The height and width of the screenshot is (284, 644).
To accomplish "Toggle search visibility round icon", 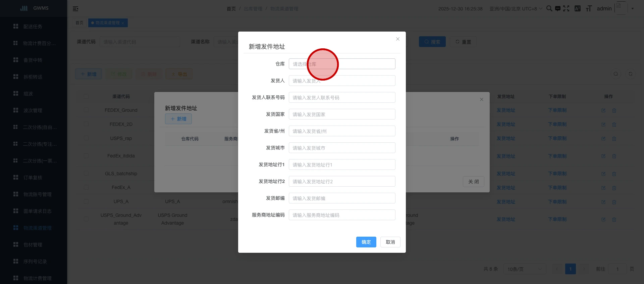I will [616, 74].
